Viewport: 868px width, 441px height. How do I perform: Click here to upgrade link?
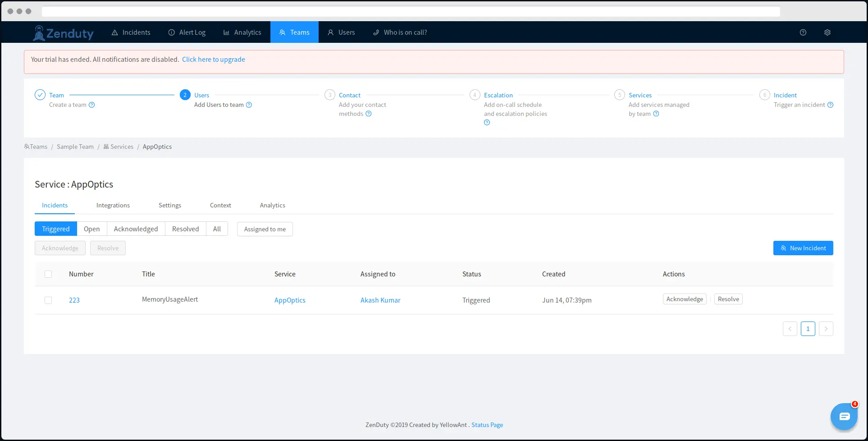point(214,60)
